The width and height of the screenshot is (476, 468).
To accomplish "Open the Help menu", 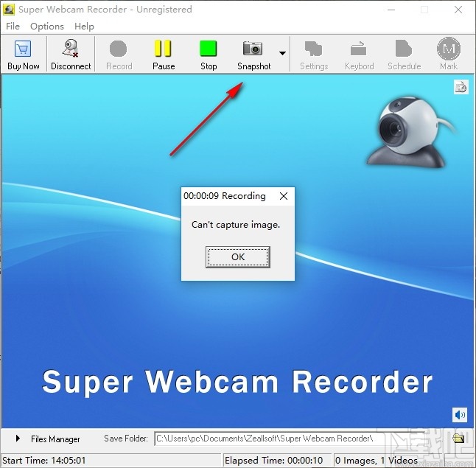I will point(84,27).
